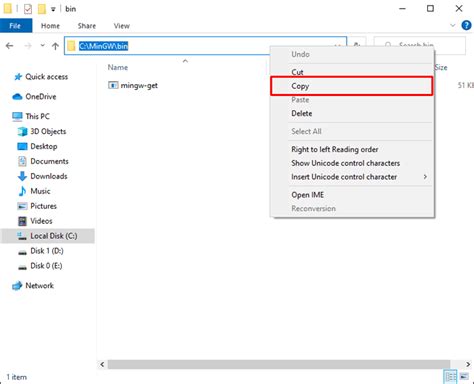The image size is (474, 384).
Task: Click the Forward navigation arrow
Action: tap(28, 46)
